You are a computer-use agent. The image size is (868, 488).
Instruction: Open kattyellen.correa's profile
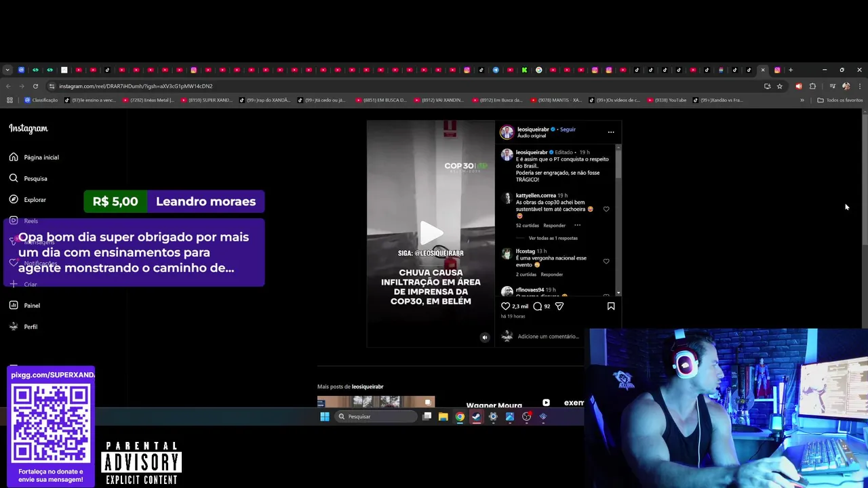tap(536, 196)
